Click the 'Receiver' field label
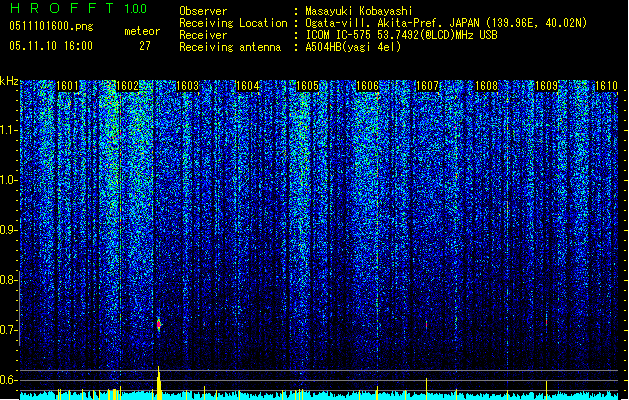Viewport: 629px width, 400px height. [203, 35]
